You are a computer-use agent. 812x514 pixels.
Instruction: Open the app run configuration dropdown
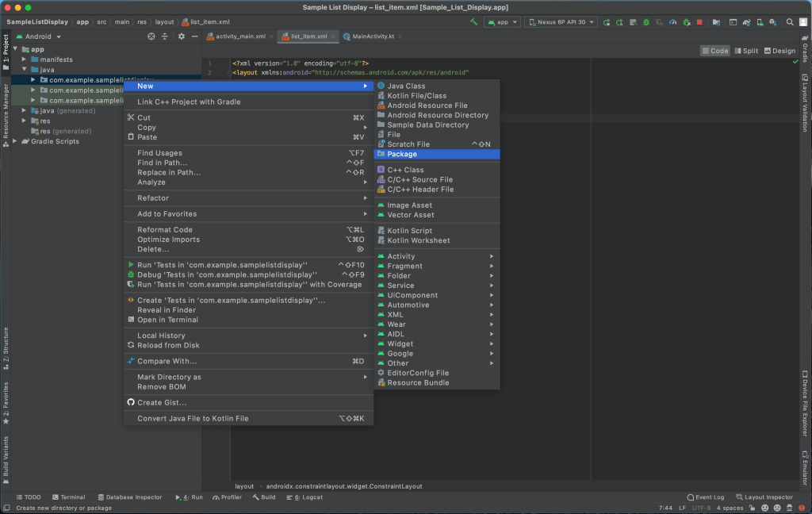[504, 22]
